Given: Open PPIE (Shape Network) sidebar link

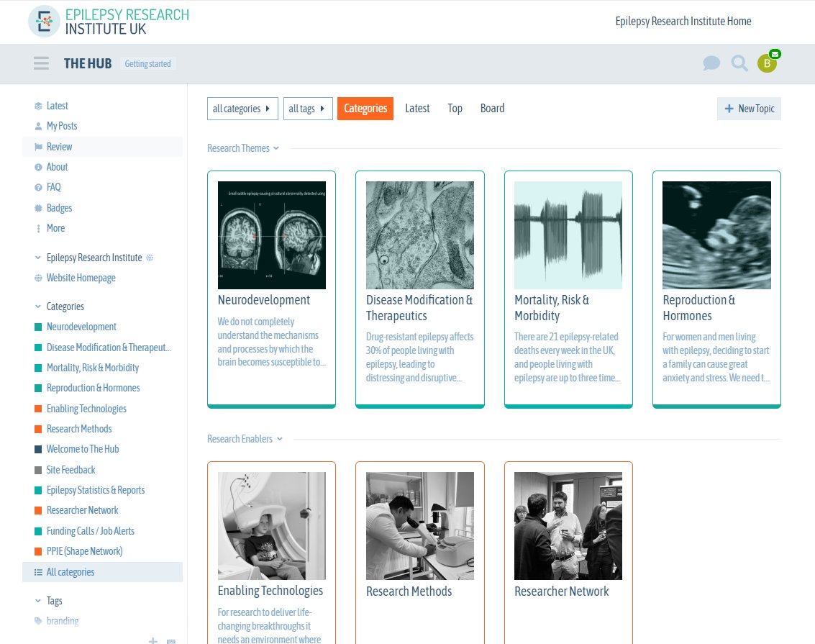Looking at the screenshot, I should (85, 552).
